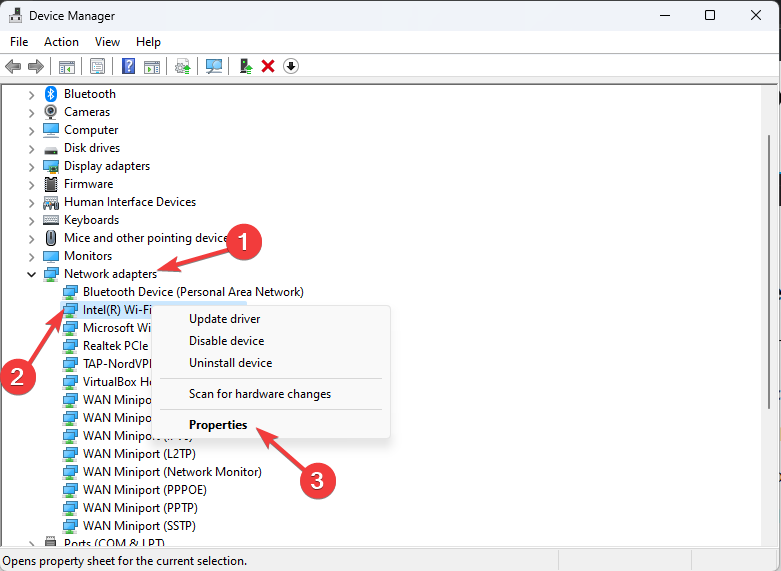Collapse the Network adapters node

coord(31,274)
